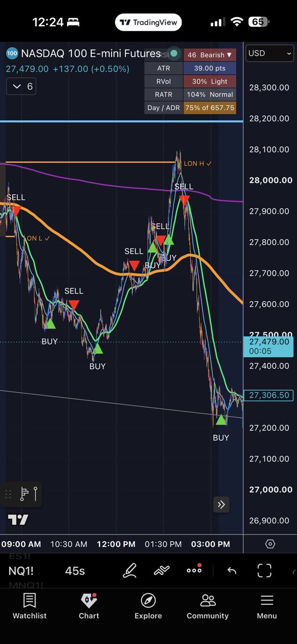The height and width of the screenshot is (644, 297).
Task: Tap NASDAQ 100 E-mini Futures title
Action: tap(91, 54)
